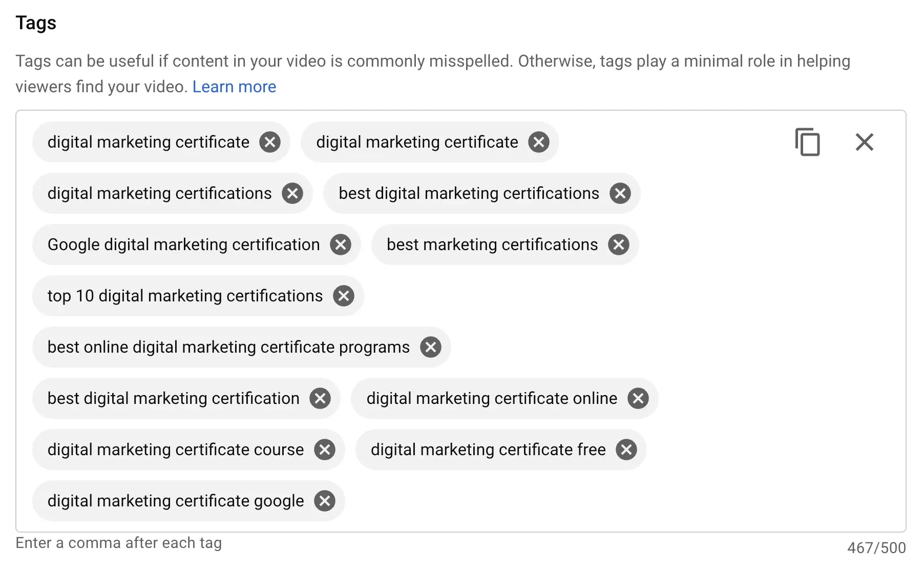Viewport: 924px width, 570px height.
Task: Delete the 'digital marketing certificate google' tag
Action: click(x=325, y=501)
